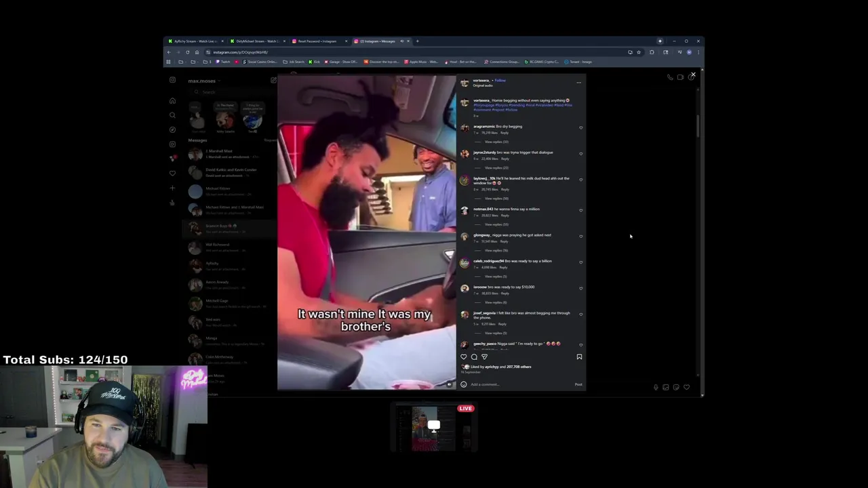Image resolution: width=868 pixels, height=488 pixels.
Task: Like iwooow's comment heart
Action: (581, 288)
